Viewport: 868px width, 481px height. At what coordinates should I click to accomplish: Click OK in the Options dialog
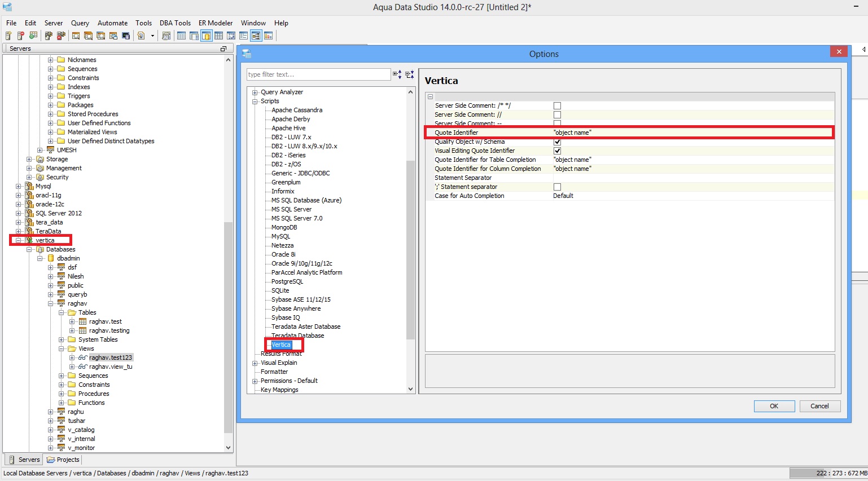click(x=774, y=406)
